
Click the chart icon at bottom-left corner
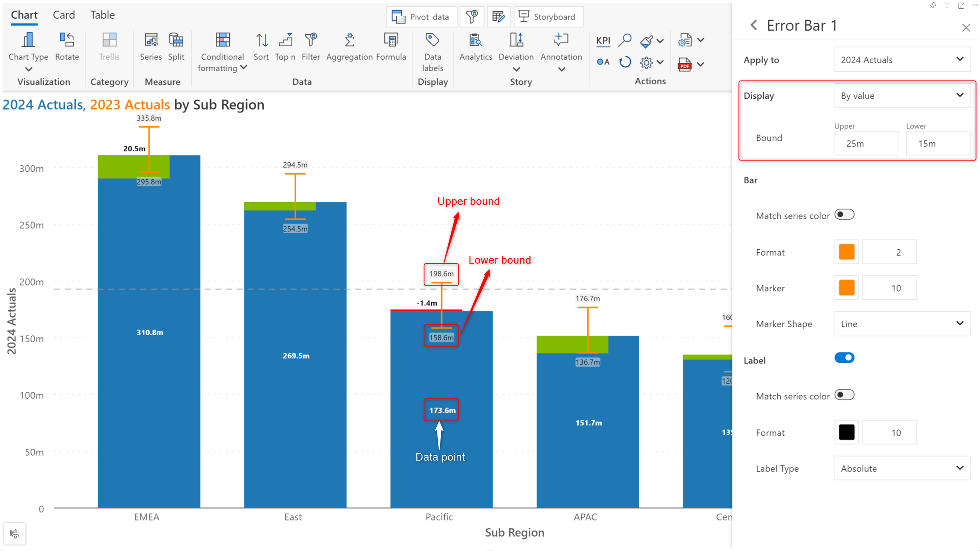[14, 534]
